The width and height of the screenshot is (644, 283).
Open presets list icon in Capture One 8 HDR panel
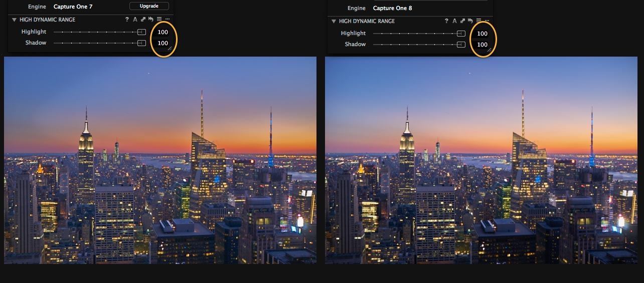[478, 21]
